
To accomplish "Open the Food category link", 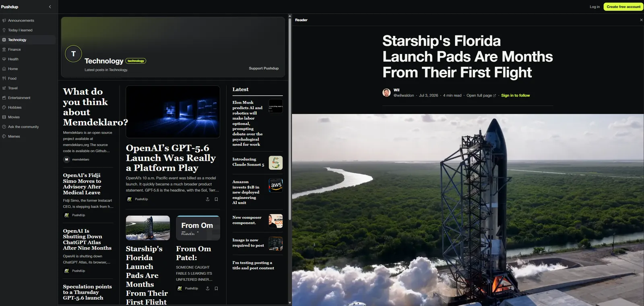I will point(12,79).
